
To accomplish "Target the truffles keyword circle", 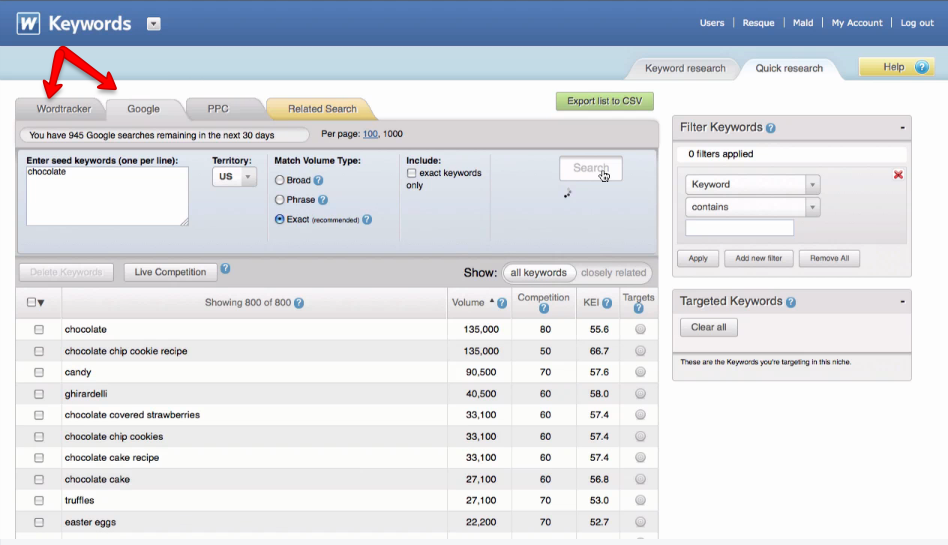I will coord(640,500).
